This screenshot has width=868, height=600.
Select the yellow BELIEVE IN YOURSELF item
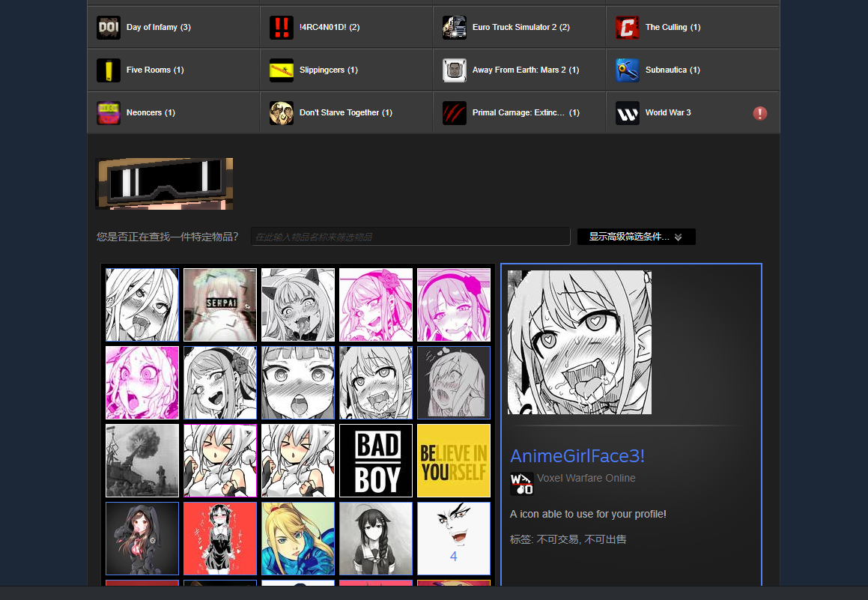tap(454, 461)
